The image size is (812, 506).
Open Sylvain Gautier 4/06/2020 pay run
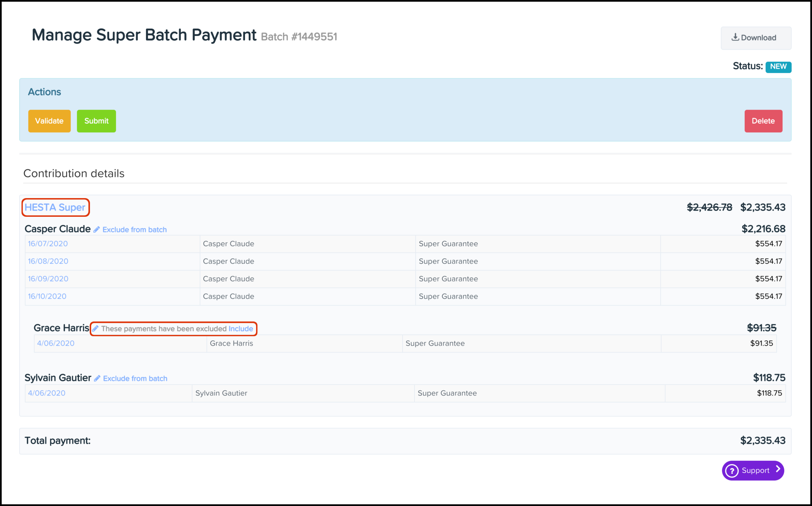click(x=47, y=393)
